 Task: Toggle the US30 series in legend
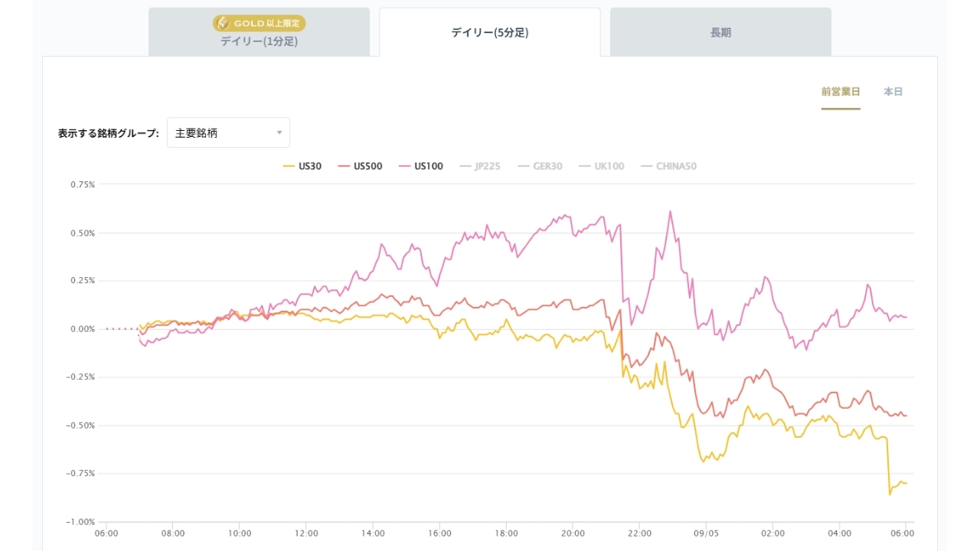302,166
